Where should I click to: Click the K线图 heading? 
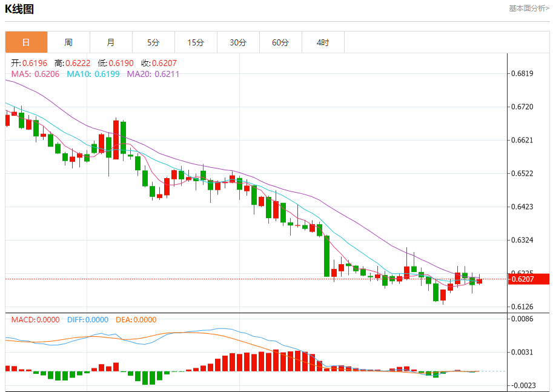click(x=19, y=9)
